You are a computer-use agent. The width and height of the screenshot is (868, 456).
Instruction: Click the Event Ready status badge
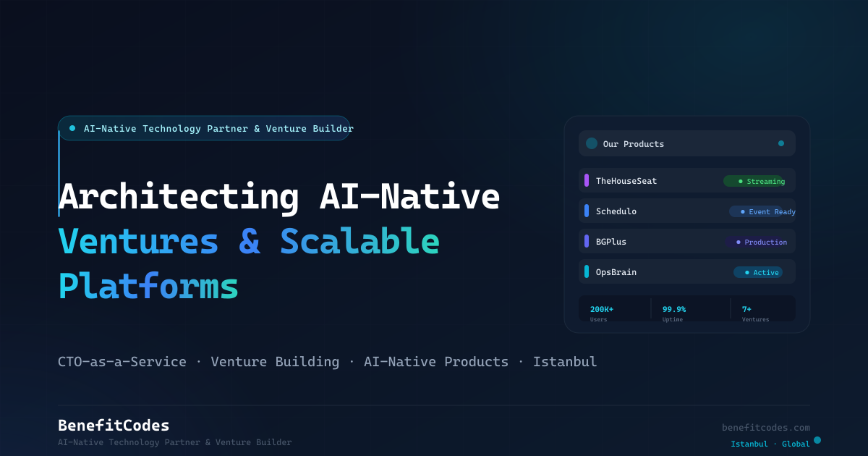[x=762, y=211]
